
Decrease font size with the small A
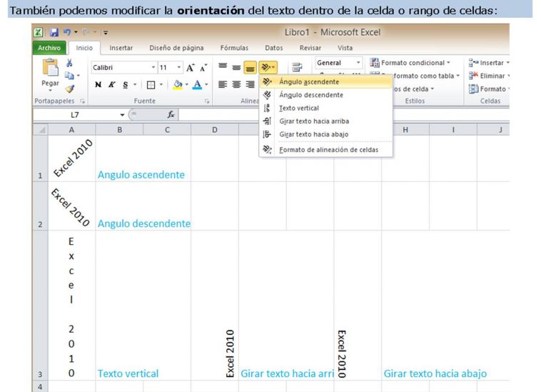click(203, 68)
